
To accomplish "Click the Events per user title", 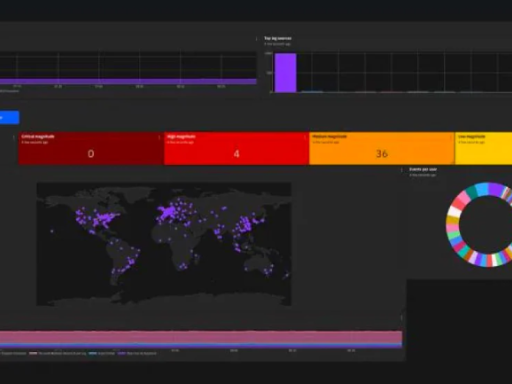I will [x=423, y=169].
